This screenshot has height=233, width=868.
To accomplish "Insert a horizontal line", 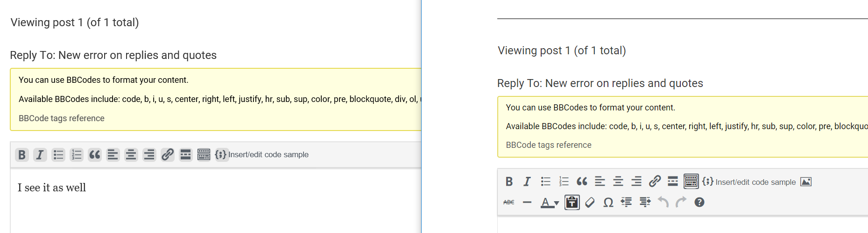I will (527, 202).
